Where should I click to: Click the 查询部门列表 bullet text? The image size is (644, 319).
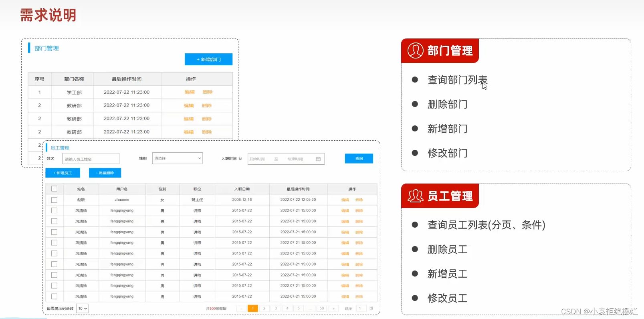(x=458, y=80)
